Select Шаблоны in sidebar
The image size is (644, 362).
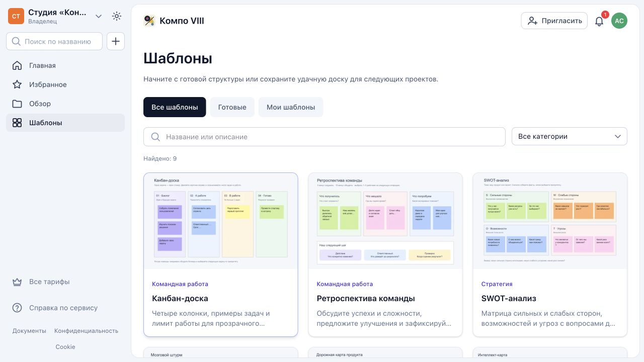pyautogui.click(x=65, y=123)
